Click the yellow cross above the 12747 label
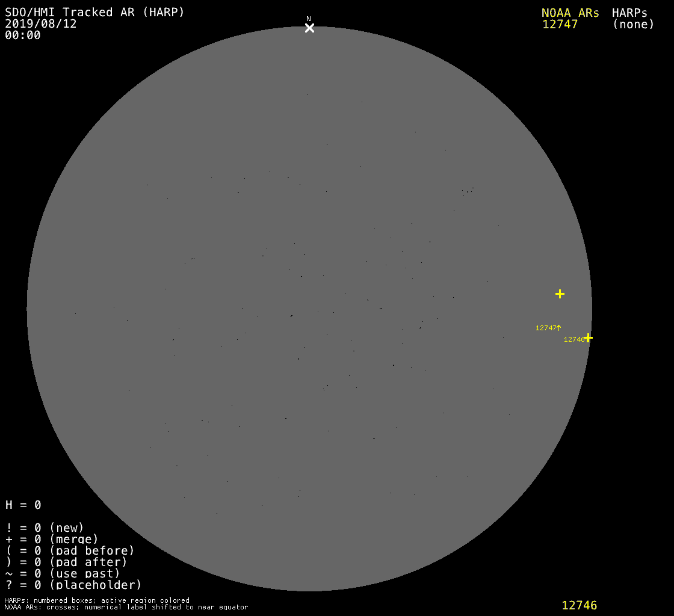Image resolution: width=674 pixels, height=616 pixels. tap(560, 294)
